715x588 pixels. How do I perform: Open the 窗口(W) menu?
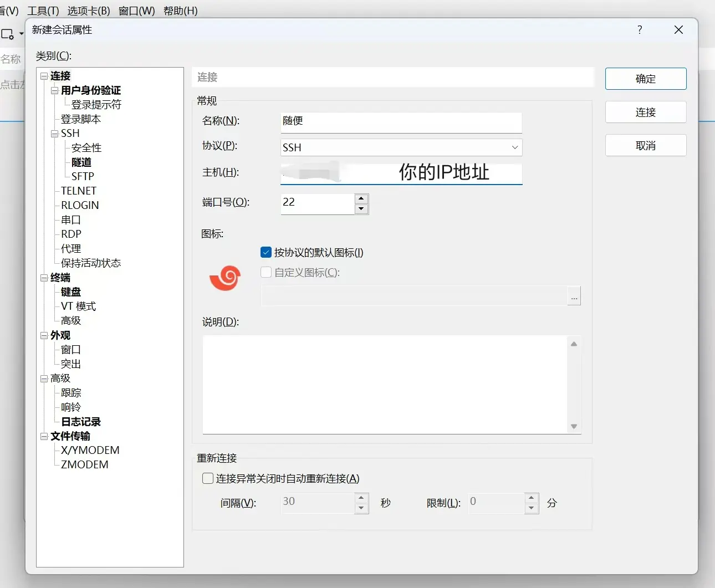coord(137,11)
